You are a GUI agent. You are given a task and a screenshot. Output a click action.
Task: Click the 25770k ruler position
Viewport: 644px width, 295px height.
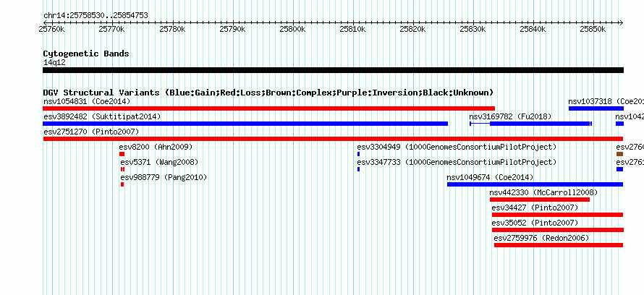click(111, 29)
